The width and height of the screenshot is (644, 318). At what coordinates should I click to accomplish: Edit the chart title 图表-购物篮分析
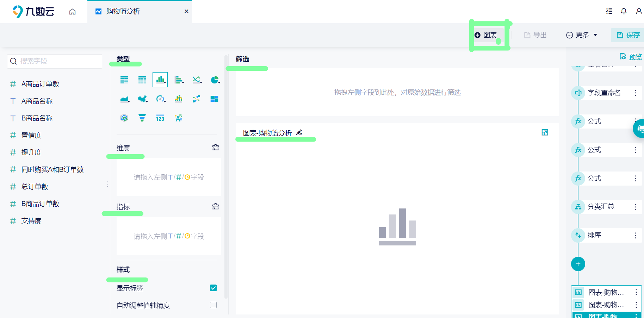[299, 133]
